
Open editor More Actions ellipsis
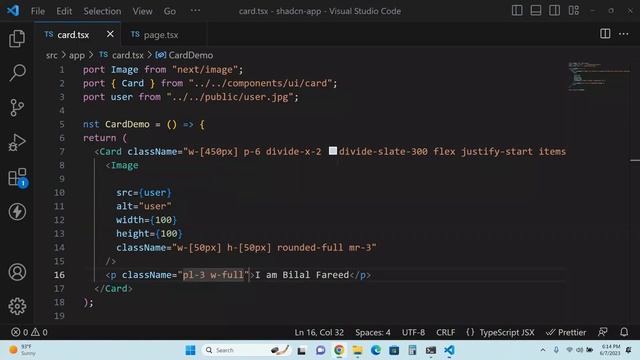[623, 34]
